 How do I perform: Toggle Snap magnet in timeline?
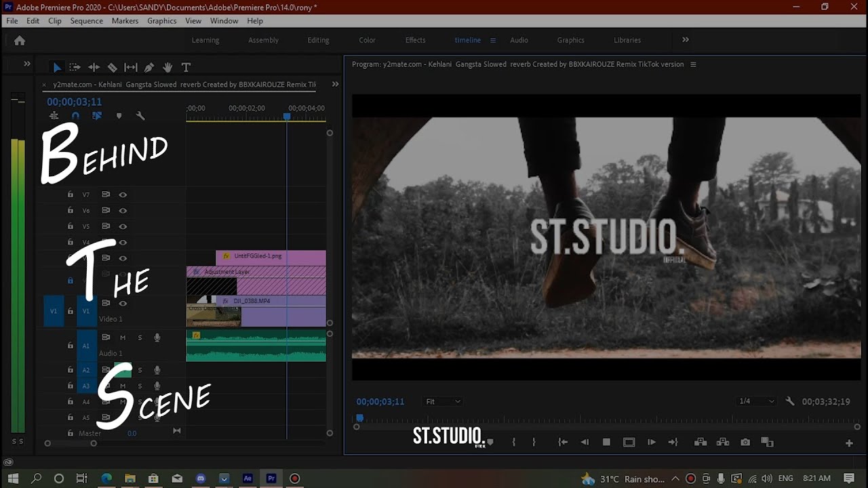coord(75,116)
